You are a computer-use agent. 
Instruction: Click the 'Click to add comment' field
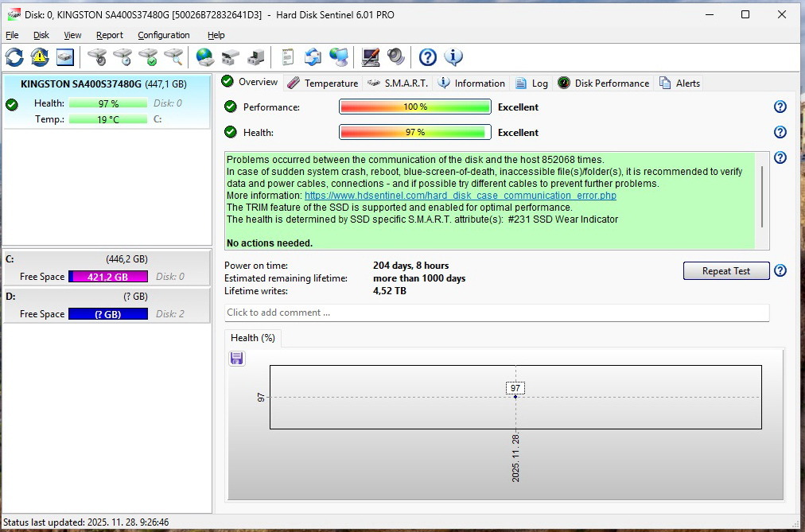click(x=496, y=313)
